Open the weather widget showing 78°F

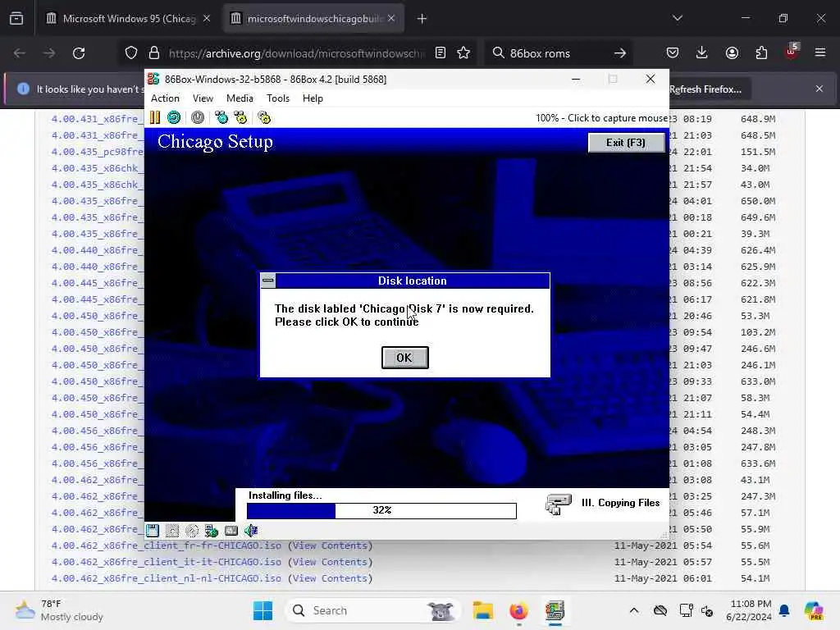pyautogui.click(x=59, y=610)
